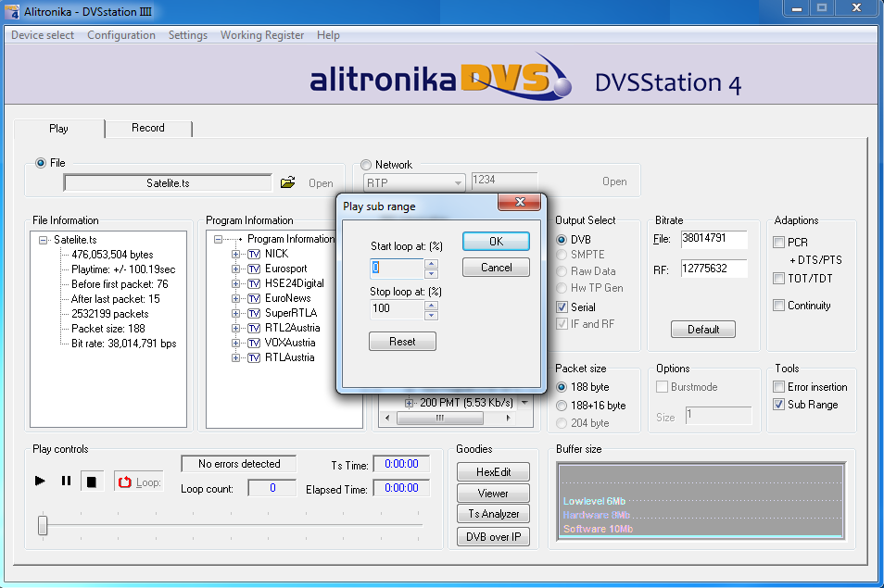
Task: Click the TV icon beside RTLAustria
Action: point(254,357)
